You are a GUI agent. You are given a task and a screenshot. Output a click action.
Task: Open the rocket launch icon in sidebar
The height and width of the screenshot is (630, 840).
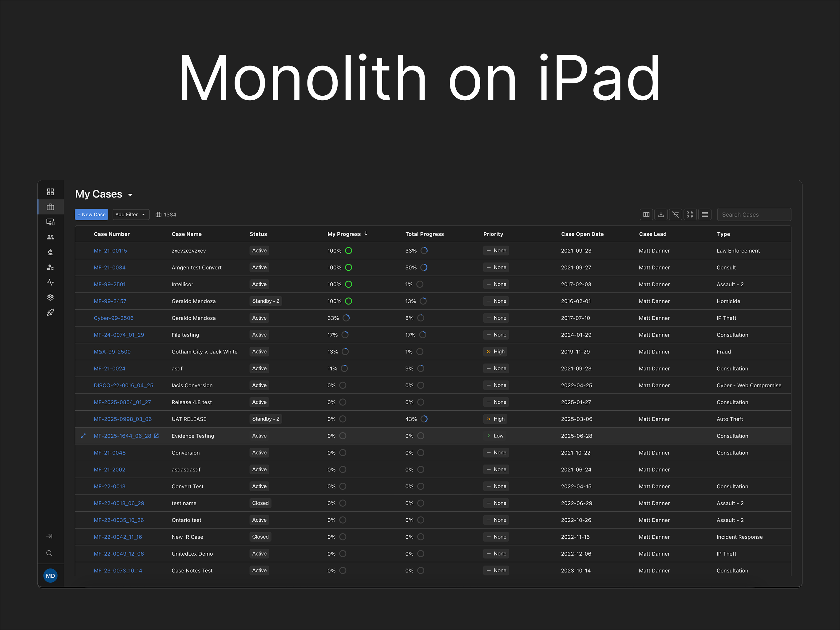(x=50, y=312)
